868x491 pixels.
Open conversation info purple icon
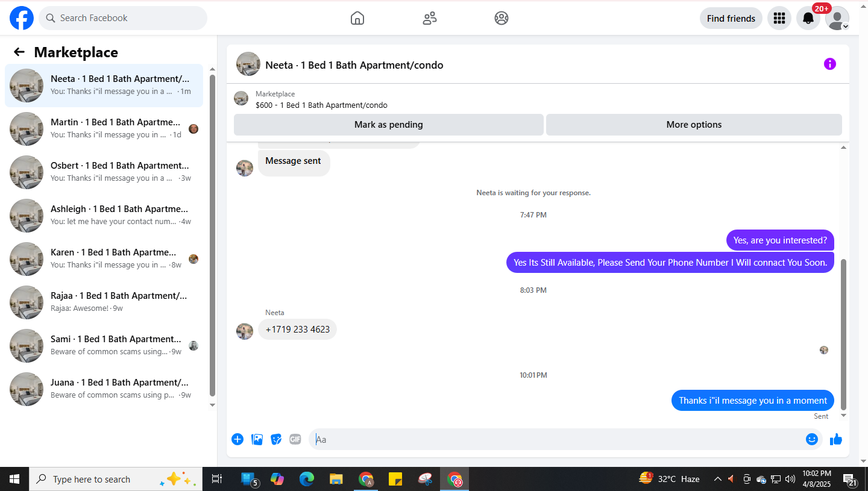pyautogui.click(x=830, y=64)
